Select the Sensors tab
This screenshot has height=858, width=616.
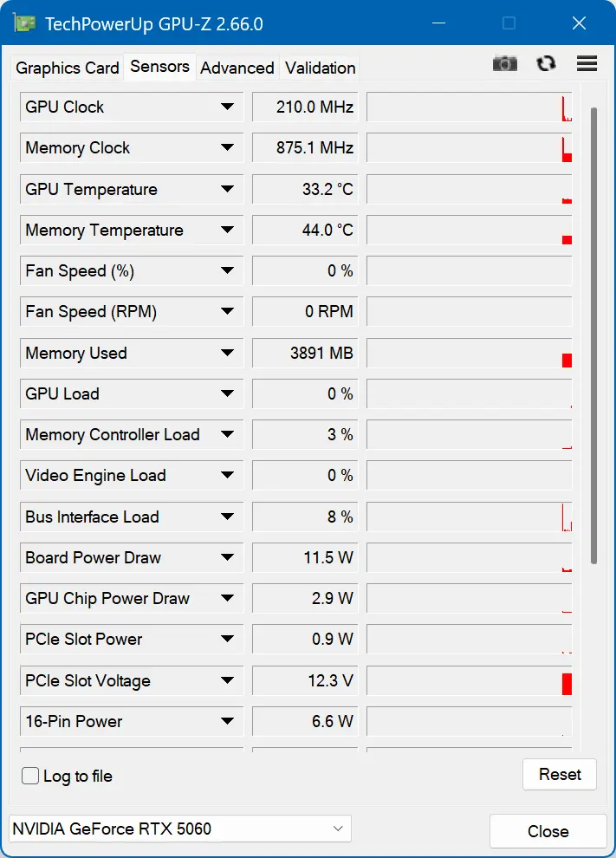[x=159, y=67]
